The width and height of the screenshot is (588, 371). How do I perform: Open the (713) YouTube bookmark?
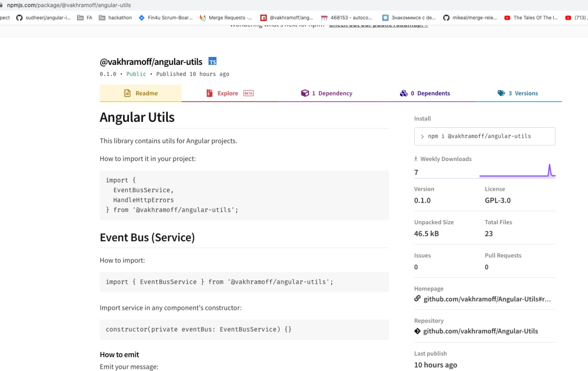tap(576, 17)
